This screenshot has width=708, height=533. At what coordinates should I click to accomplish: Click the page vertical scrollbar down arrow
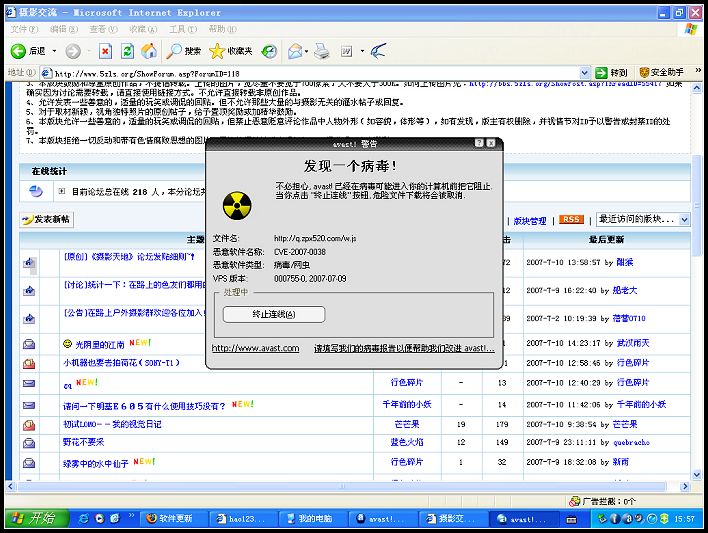697,475
